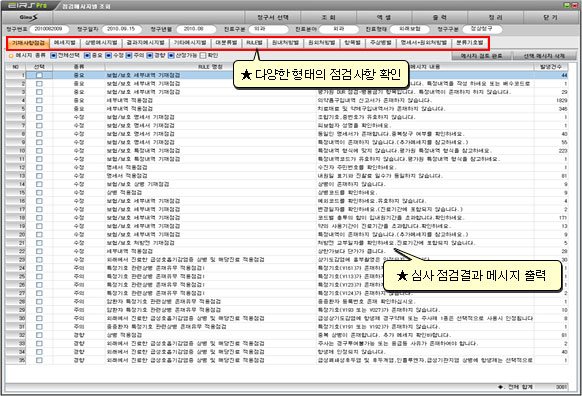The image size is (582, 396).
Task: Switch to the 명세서+원외처방별 tab
Action: tap(424, 43)
